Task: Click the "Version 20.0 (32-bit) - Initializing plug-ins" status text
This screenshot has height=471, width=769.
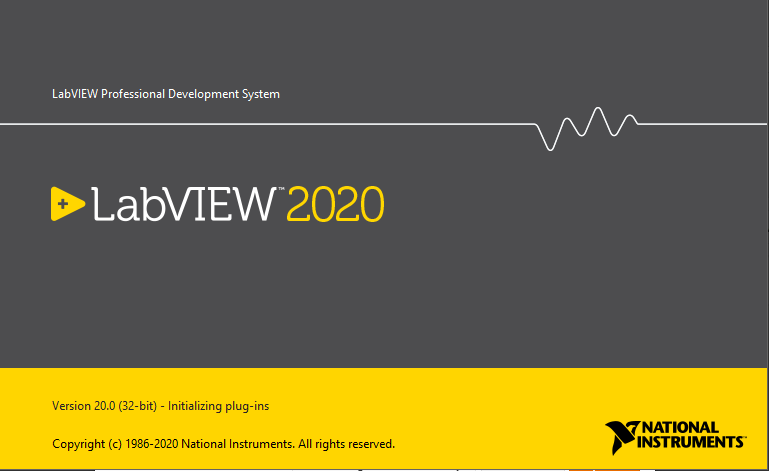Action: point(160,406)
